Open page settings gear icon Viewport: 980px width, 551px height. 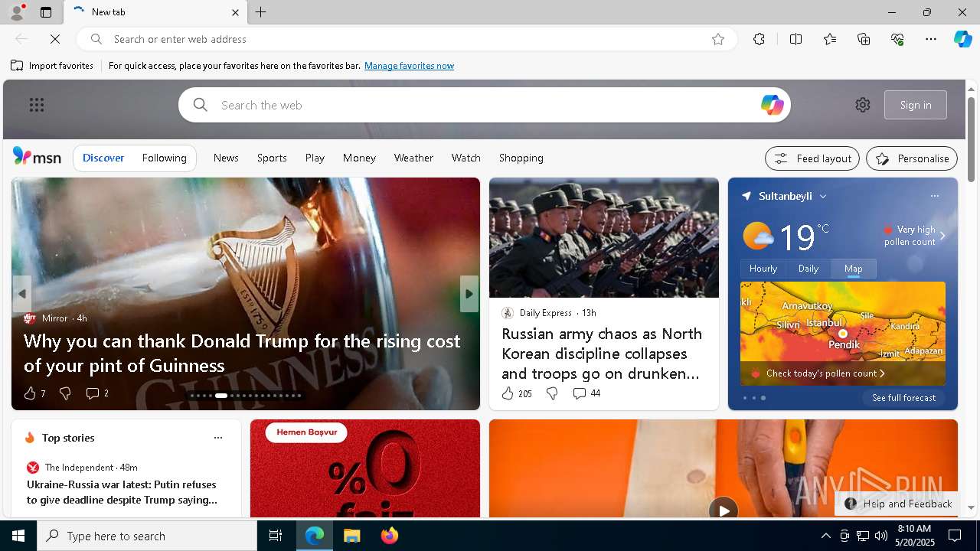(x=863, y=105)
